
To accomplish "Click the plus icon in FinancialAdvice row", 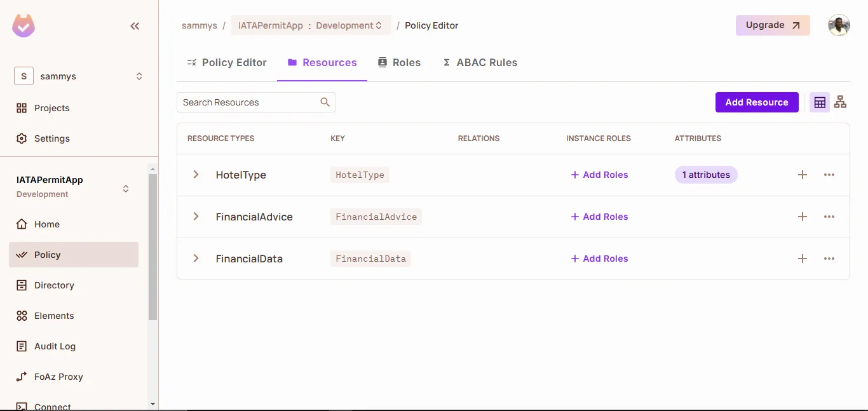I will coord(802,217).
